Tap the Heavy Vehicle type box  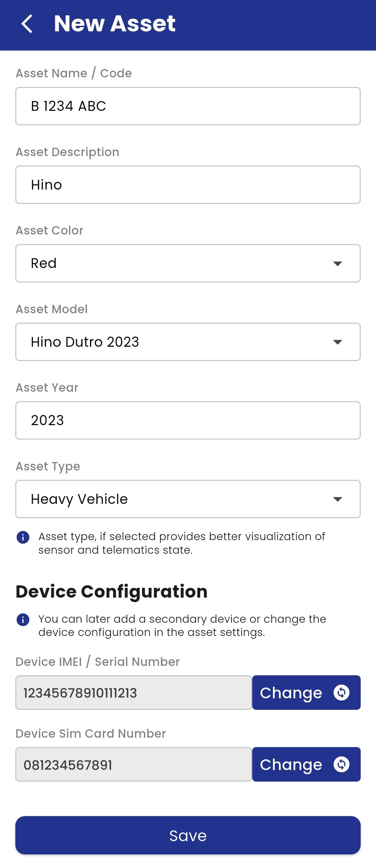[174, 499]
